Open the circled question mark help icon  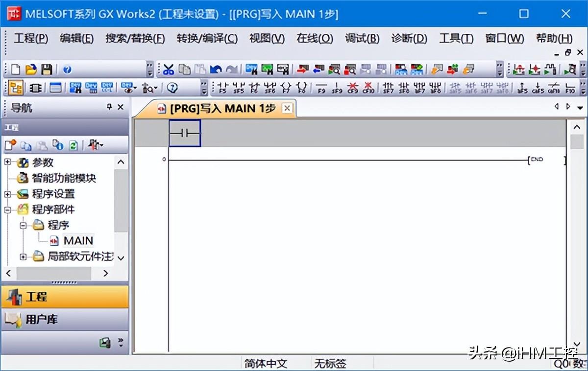pos(171,88)
